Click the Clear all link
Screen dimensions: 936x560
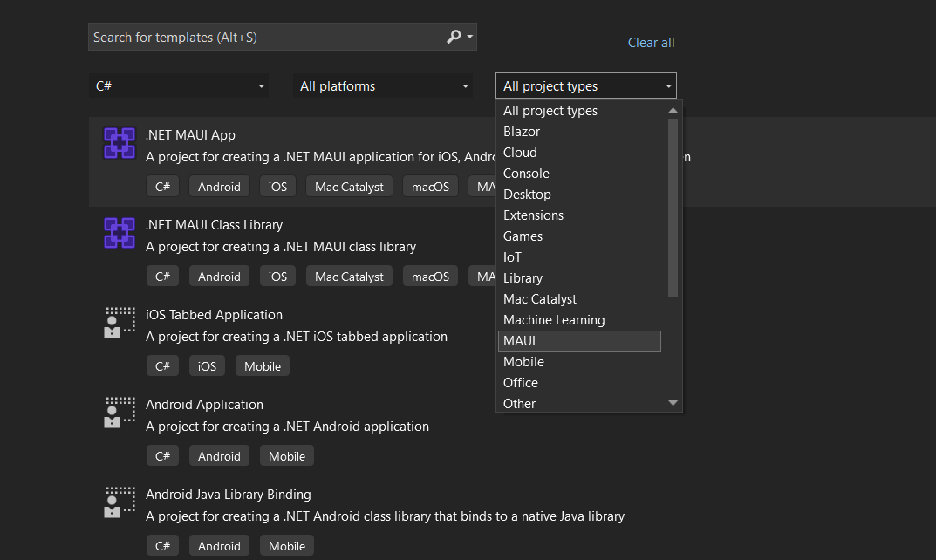tap(652, 43)
